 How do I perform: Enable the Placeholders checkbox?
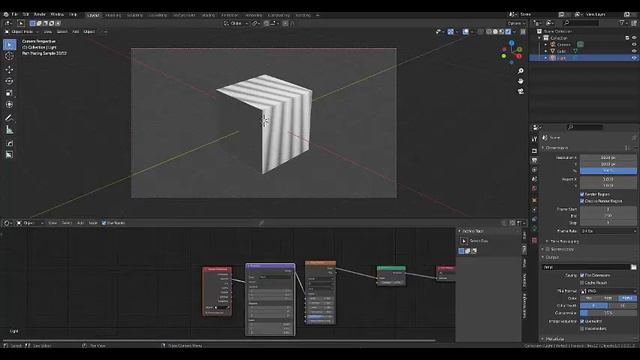[x=582, y=329]
